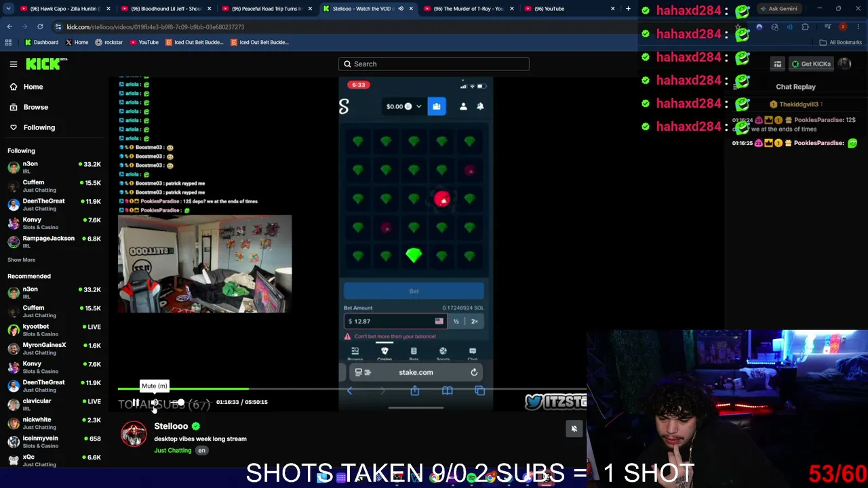Open the browser apps grid shortcut
868x488 pixels.
[8, 42]
